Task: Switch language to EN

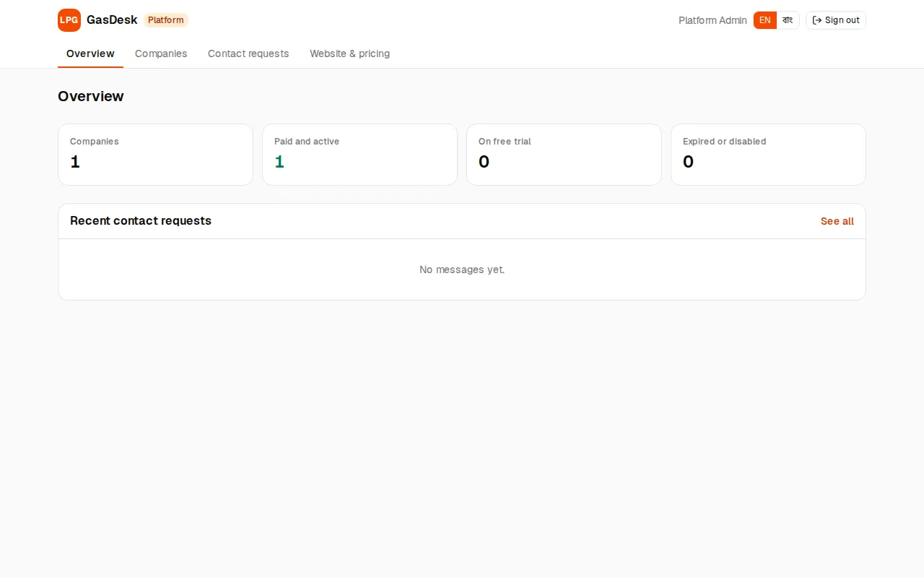Action: [765, 20]
